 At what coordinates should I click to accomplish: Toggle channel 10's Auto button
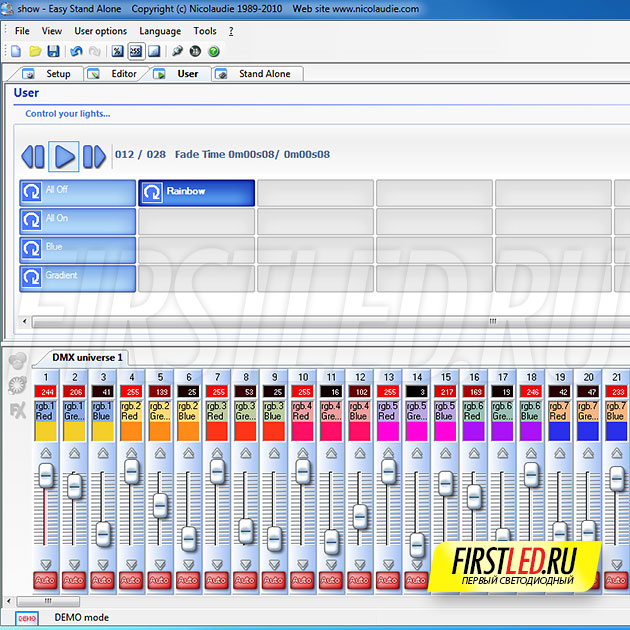coord(302,580)
